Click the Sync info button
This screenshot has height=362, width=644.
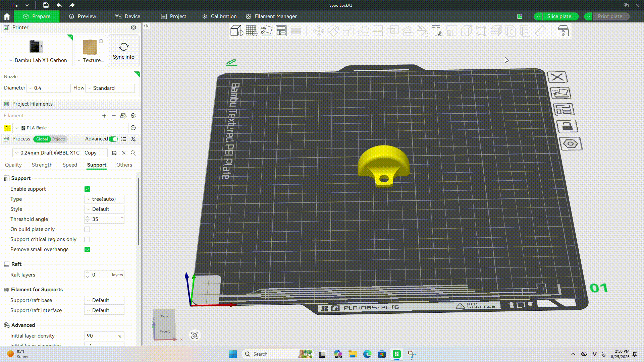click(x=123, y=51)
